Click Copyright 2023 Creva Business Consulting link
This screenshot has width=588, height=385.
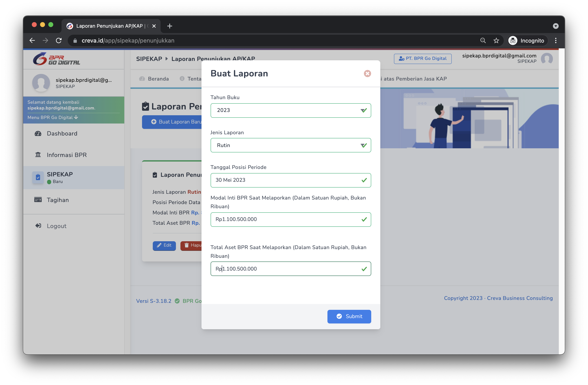498,298
